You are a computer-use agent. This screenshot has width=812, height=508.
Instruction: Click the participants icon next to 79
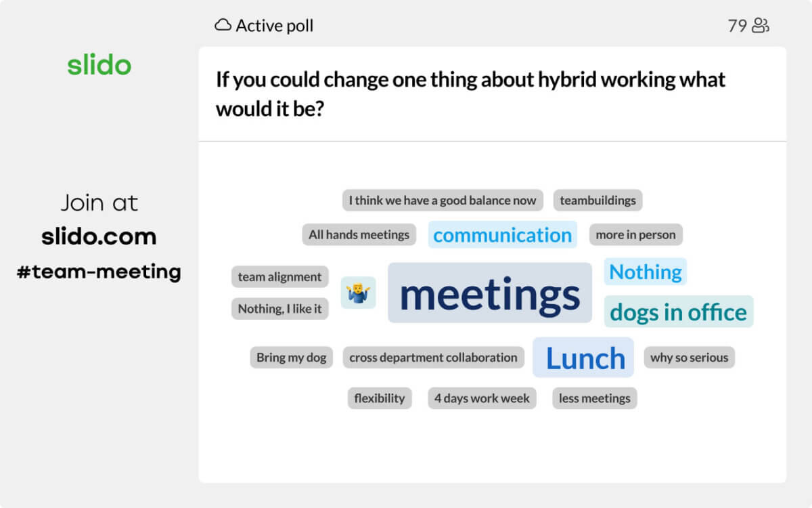pyautogui.click(x=761, y=26)
